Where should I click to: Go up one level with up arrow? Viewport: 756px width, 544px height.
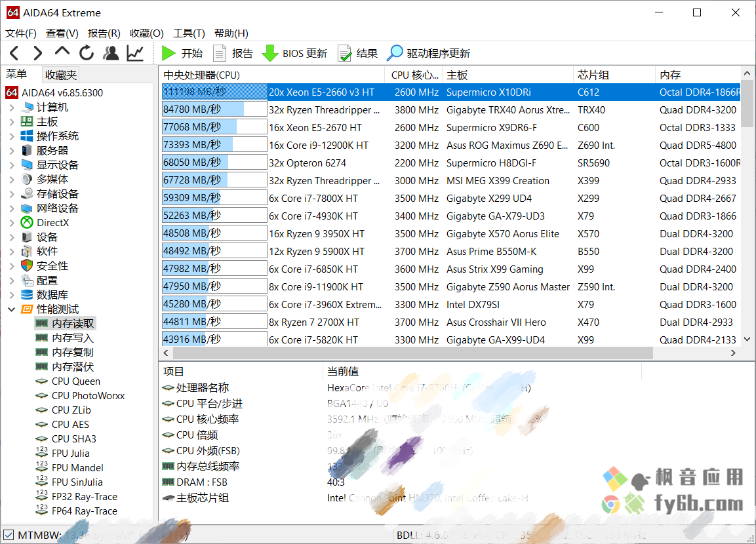pos(62,52)
